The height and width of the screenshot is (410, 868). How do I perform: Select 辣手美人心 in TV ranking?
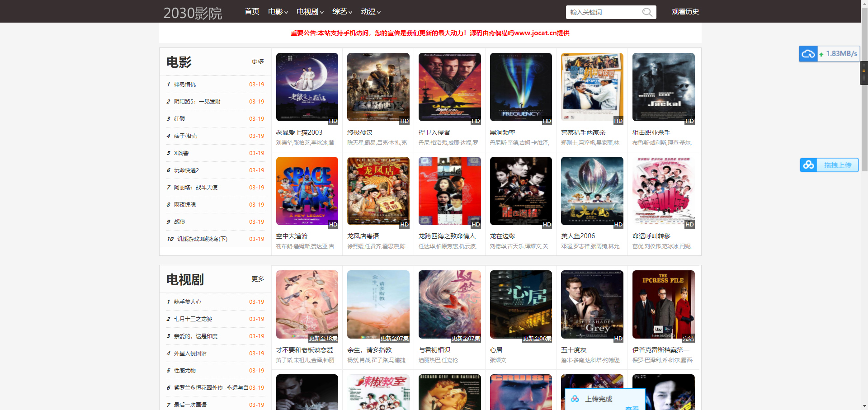point(188,302)
